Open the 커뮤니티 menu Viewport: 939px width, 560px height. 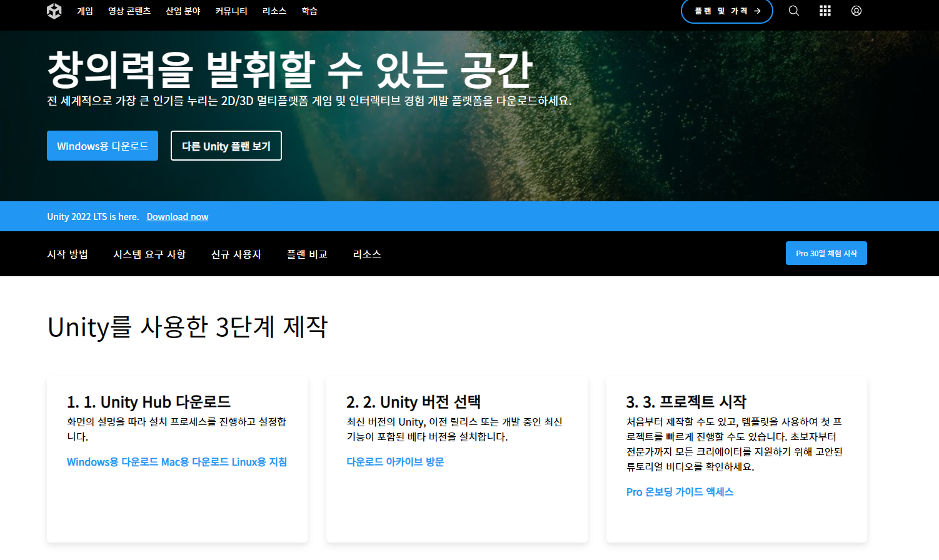click(x=231, y=11)
